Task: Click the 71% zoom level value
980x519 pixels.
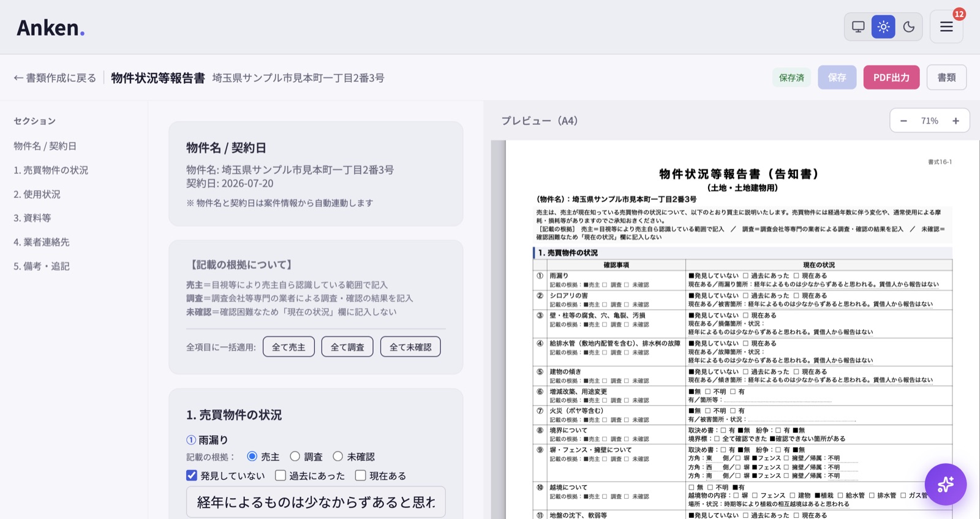Action: (x=929, y=121)
